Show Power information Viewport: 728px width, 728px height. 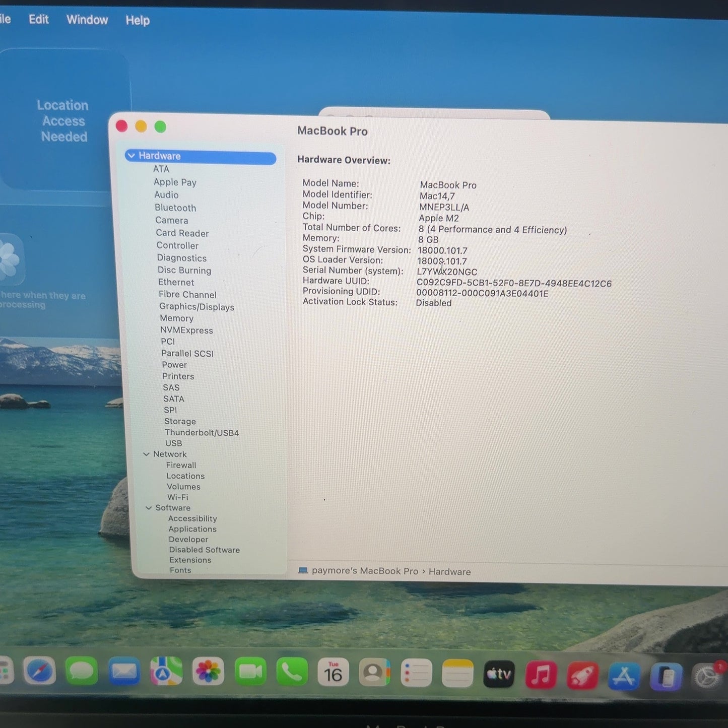174,365
